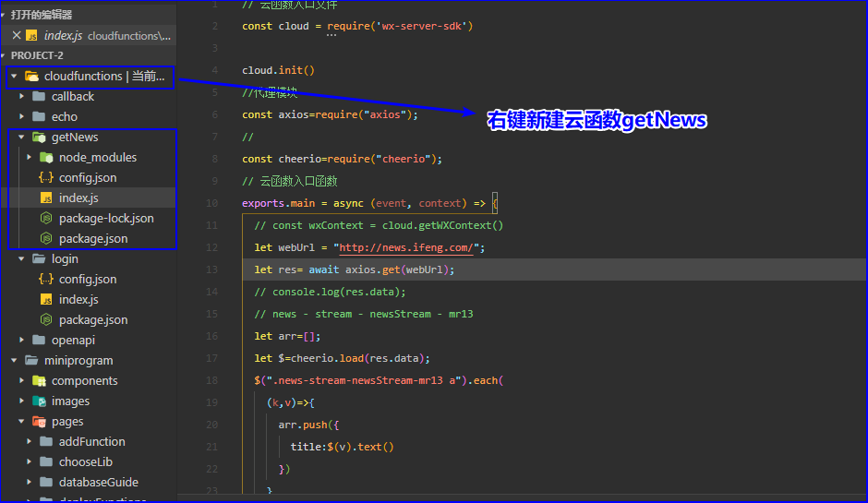Click the node icon of login package.json
The width and height of the screenshot is (868, 503).
(46, 320)
